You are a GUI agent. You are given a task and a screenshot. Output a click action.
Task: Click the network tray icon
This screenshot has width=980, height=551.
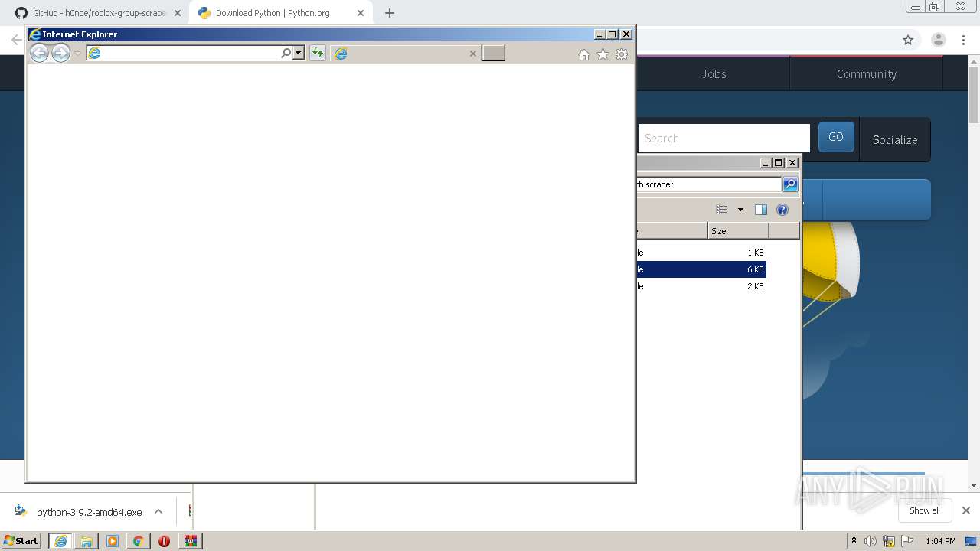click(x=889, y=541)
